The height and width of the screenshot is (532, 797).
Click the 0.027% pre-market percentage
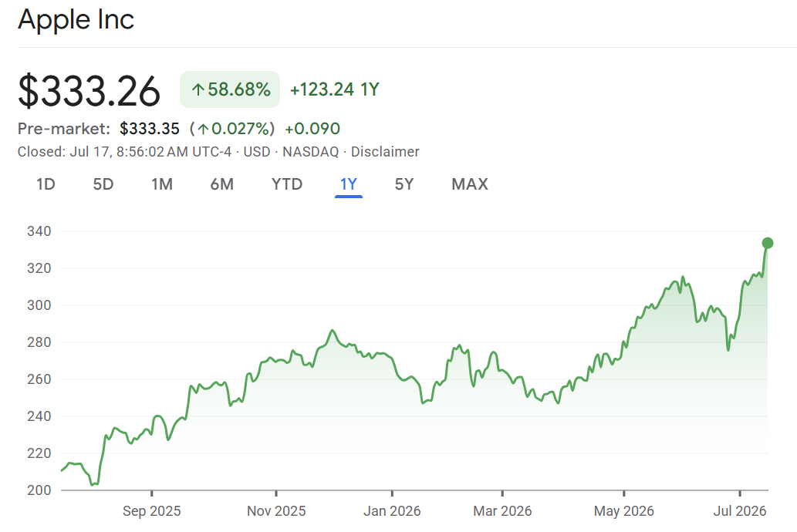(x=240, y=129)
